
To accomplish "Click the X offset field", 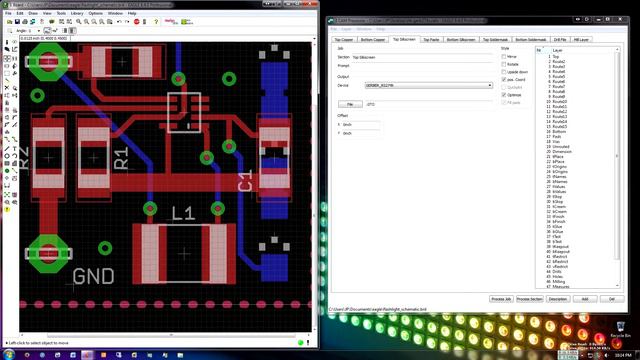I will coord(361,124).
